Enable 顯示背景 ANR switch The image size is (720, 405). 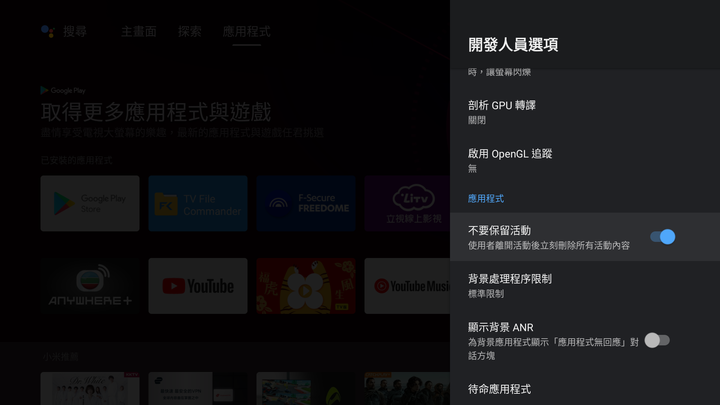pos(657,340)
